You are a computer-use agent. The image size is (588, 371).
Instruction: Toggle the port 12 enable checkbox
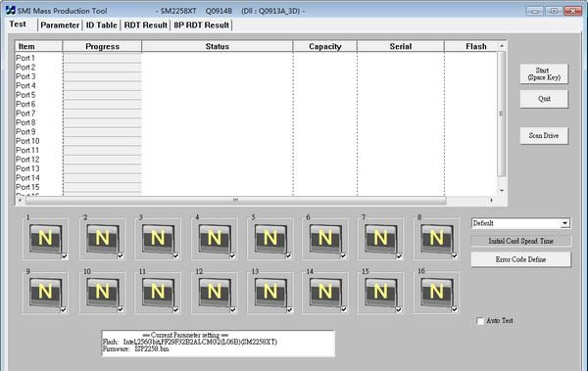click(233, 309)
